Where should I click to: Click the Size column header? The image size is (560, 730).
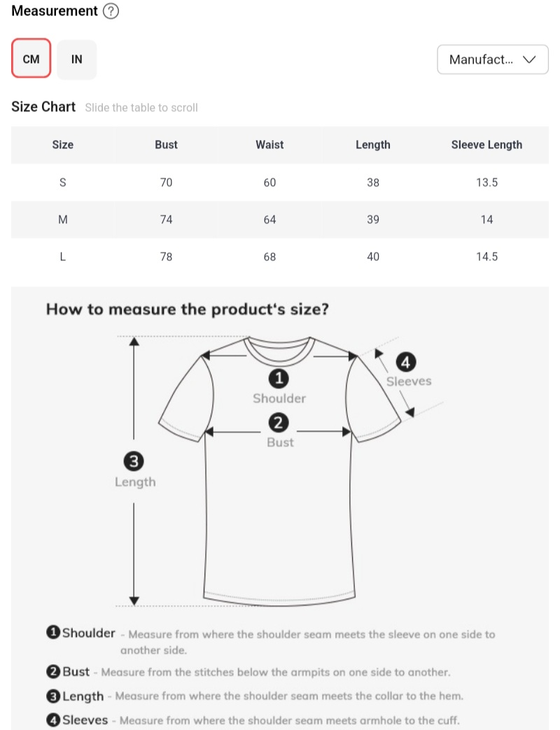tap(63, 145)
